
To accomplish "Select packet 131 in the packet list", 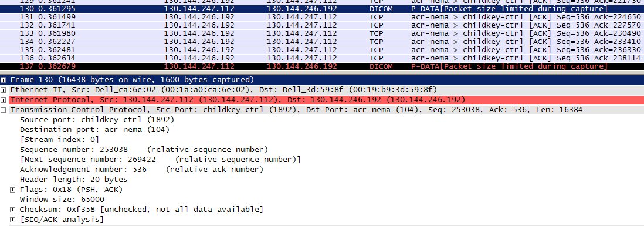I will (x=322, y=17).
